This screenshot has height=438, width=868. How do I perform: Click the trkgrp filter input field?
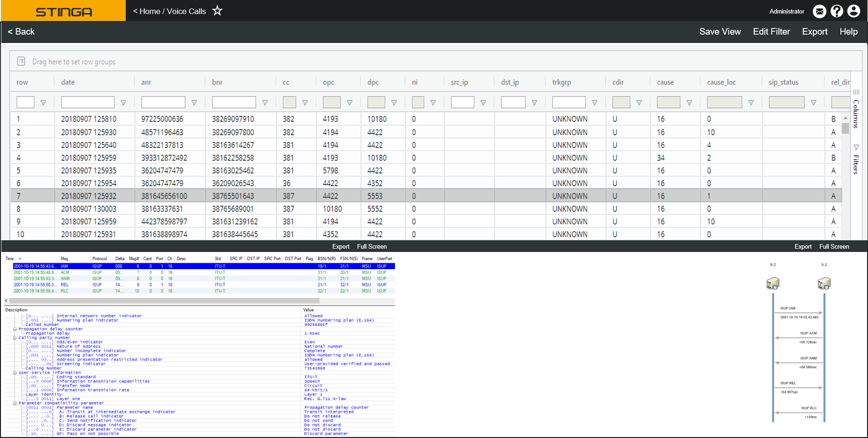[569, 102]
